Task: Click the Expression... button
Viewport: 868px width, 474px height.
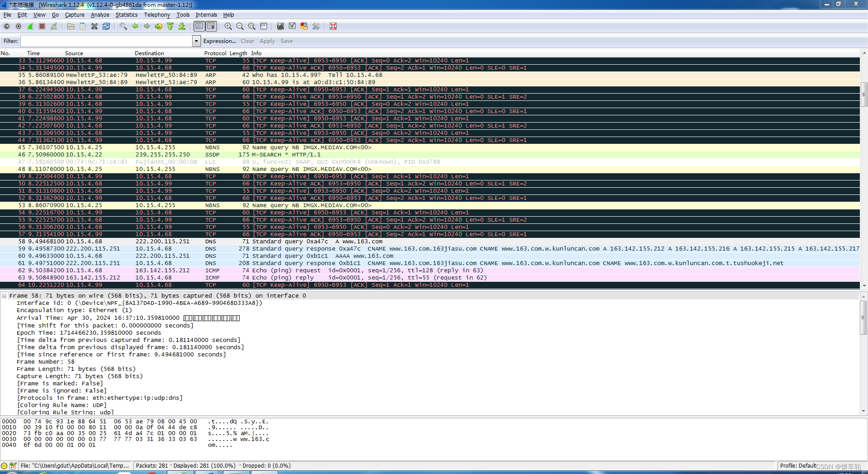Action: coord(220,41)
